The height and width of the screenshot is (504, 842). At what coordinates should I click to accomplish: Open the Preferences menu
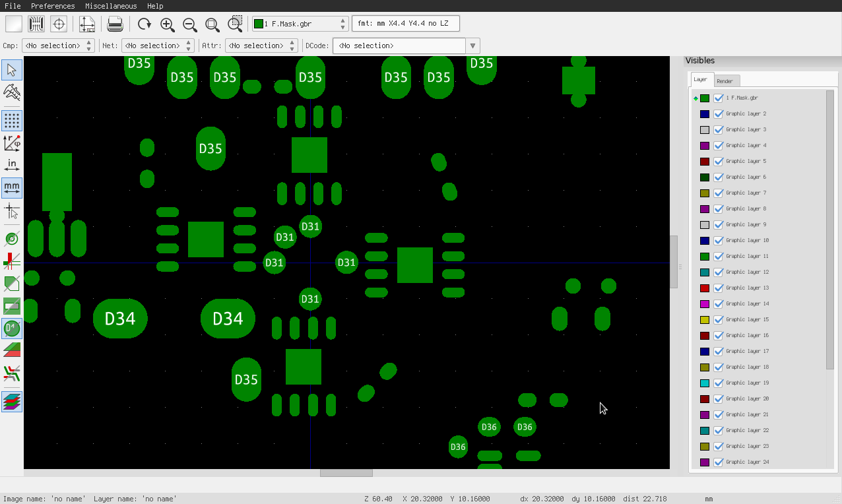[x=53, y=6]
